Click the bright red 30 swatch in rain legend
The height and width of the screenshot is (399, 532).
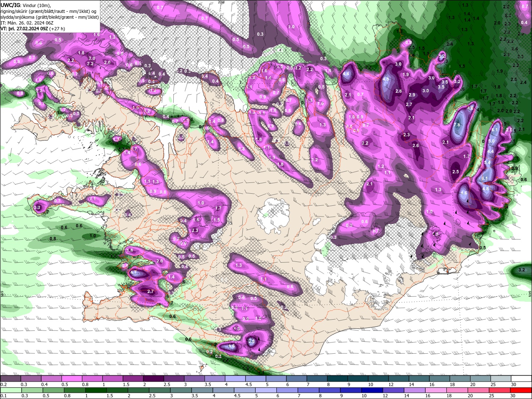[520, 390]
